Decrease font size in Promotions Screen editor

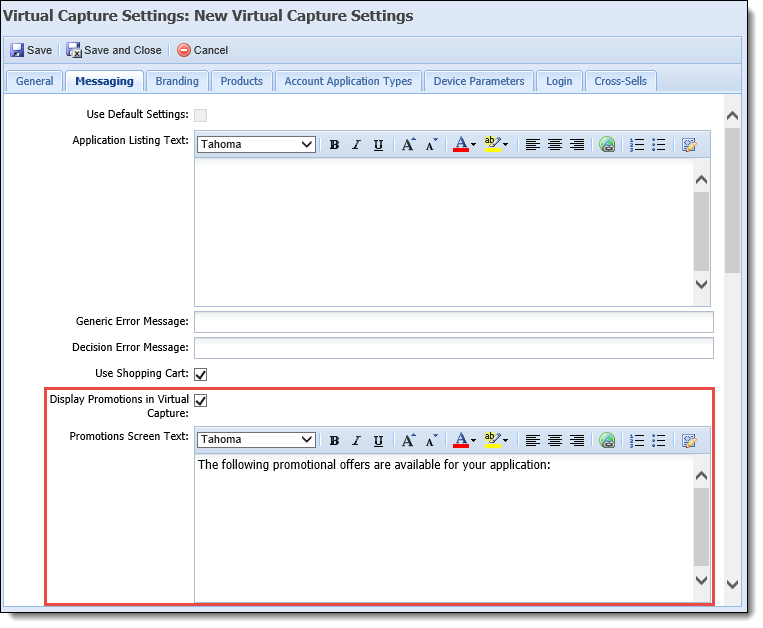pos(431,440)
